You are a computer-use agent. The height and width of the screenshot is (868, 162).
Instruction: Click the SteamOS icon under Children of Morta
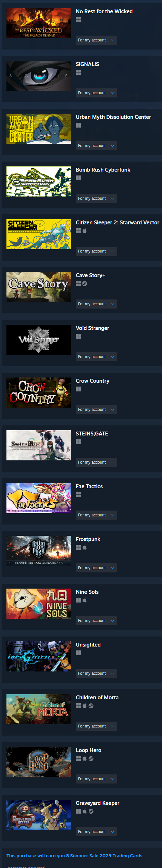click(91, 706)
